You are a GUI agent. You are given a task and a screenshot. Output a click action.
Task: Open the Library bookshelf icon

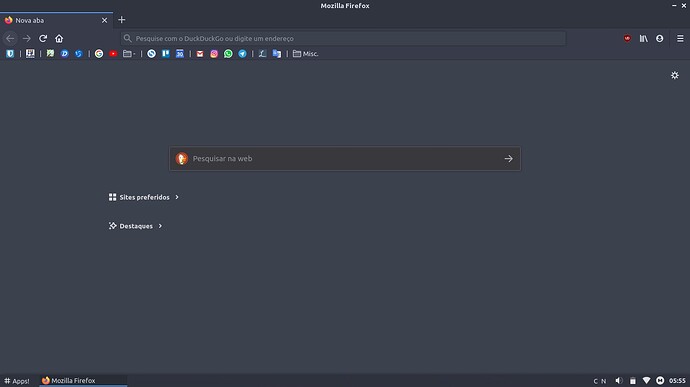pos(643,38)
